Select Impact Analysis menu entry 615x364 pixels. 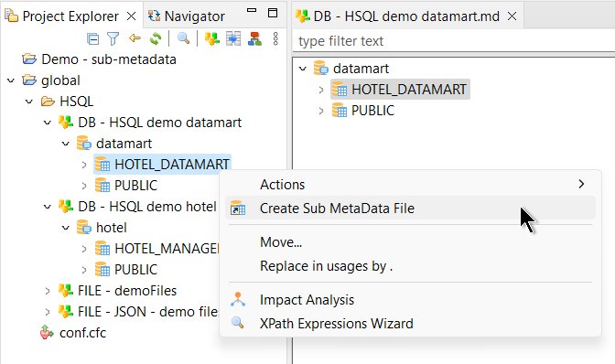point(410,300)
